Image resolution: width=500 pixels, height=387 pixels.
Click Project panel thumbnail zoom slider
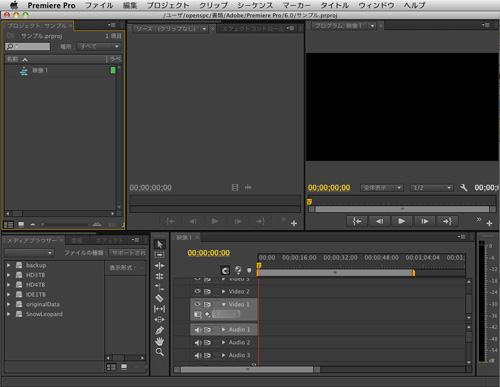[64, 225]
